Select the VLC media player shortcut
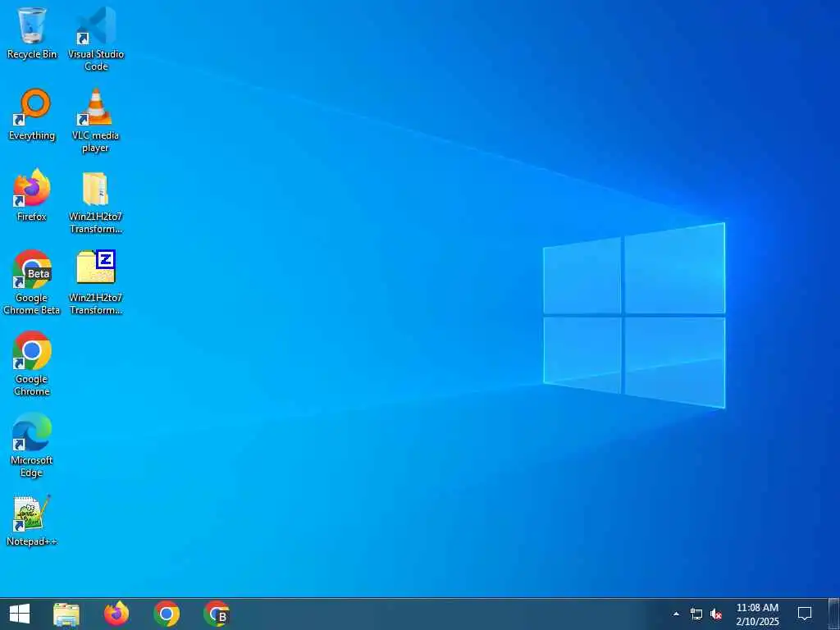 pos(96,120)
